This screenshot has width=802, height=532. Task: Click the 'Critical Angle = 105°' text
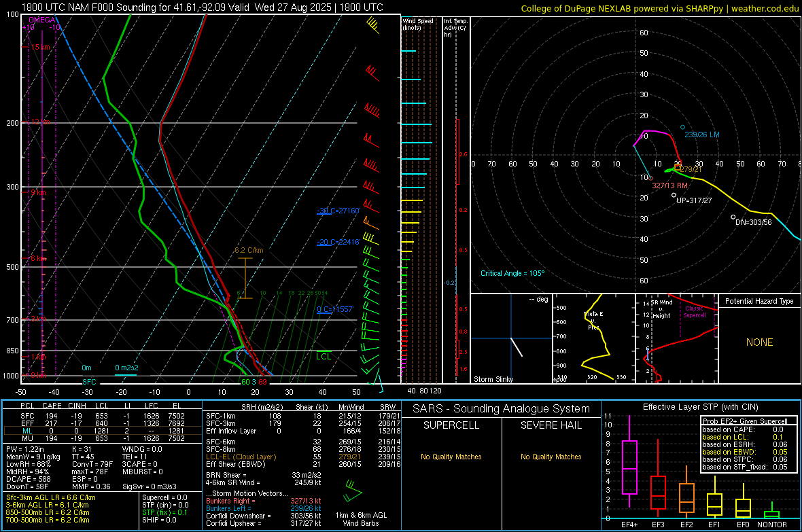pos(512,273)
